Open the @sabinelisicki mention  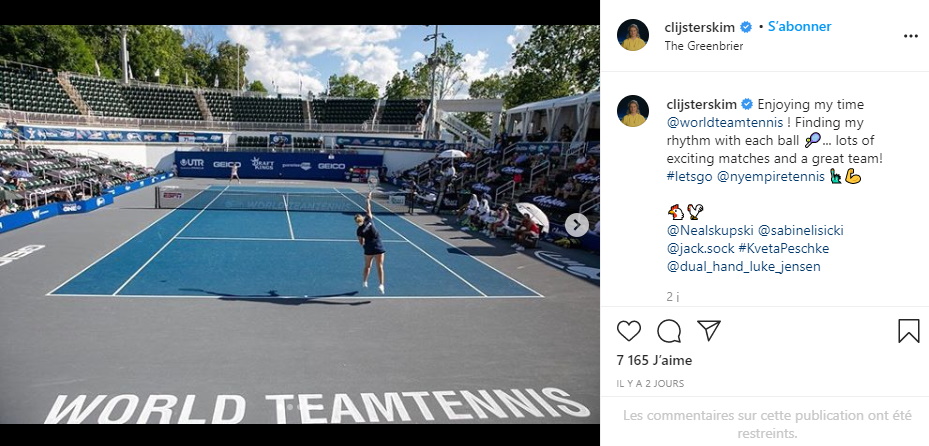pyautogui.click(x=800, y=230)
